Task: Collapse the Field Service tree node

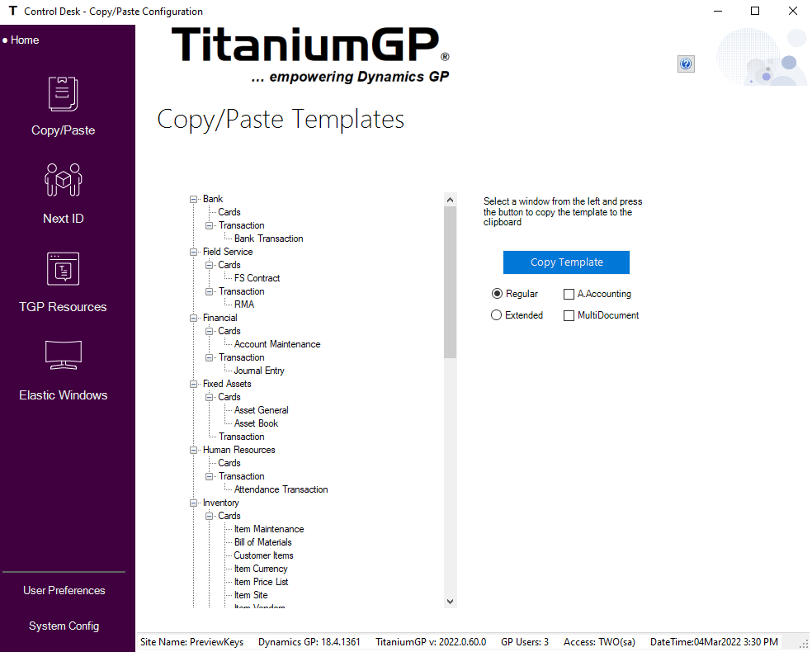Action: [194, 252]
